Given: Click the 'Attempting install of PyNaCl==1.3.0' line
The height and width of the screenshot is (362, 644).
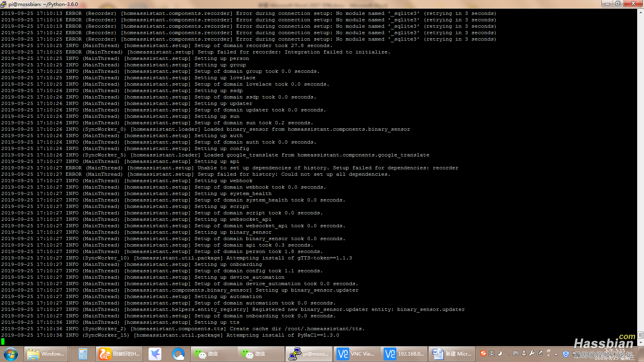Looking at the screenshot, I should click(170, 335).
